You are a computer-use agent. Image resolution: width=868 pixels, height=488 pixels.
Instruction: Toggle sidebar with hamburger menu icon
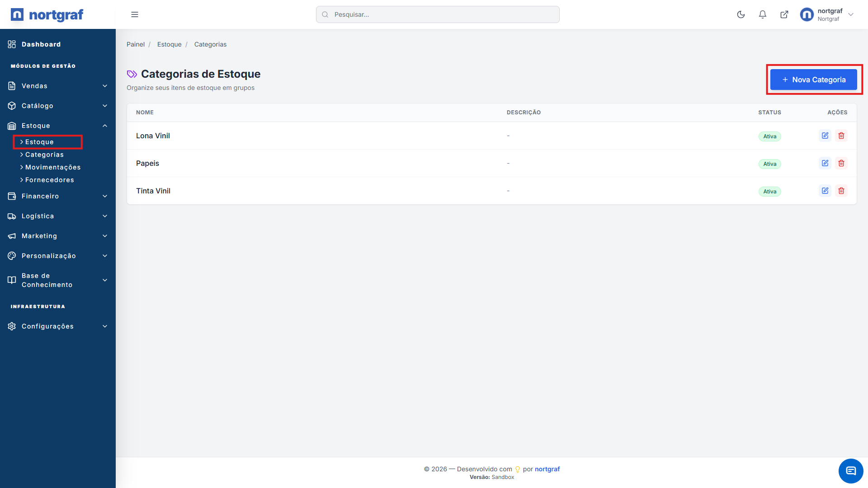pyautogui.click(x=135, y=14)
